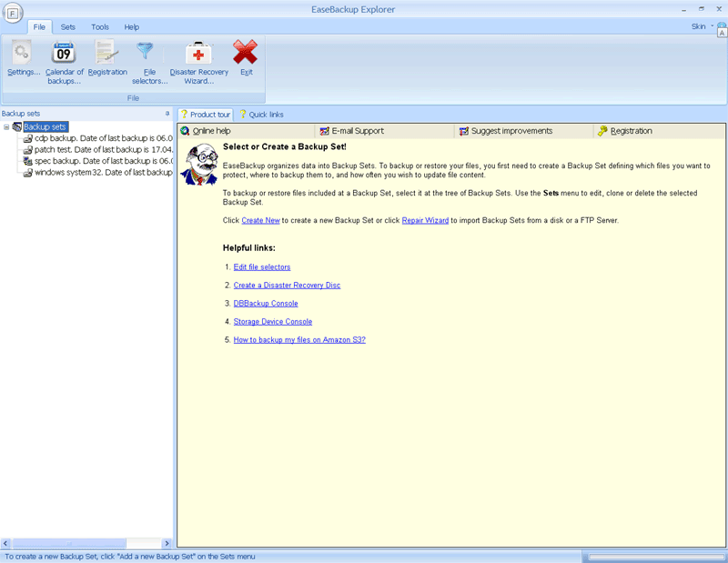This screenshot has height=563, width=728.
Task: Open File selectors funnel icon
Action: coord(145,51)
